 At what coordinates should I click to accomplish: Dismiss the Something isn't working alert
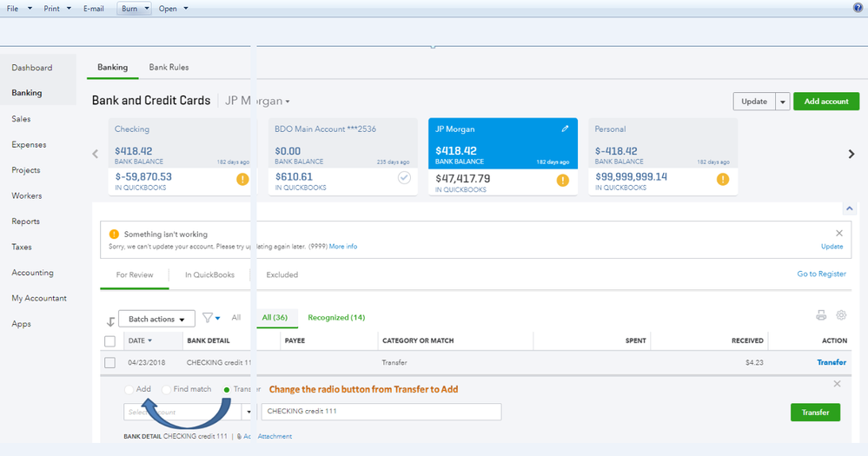point(839,233)
